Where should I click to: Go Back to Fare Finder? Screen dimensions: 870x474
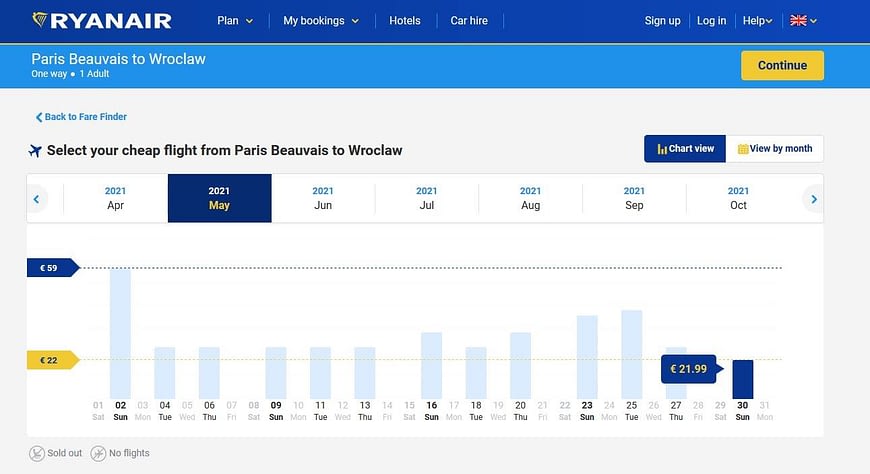tap(81, 117)
